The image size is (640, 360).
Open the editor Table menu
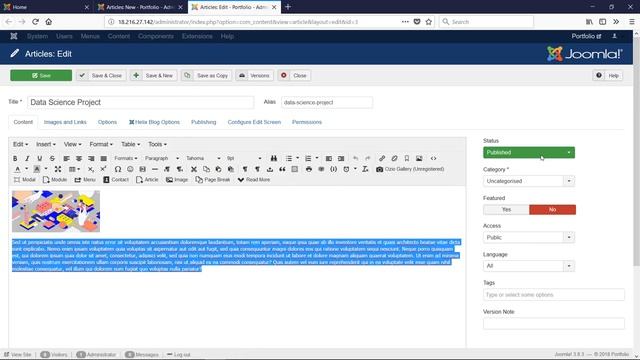click(130, 144)
